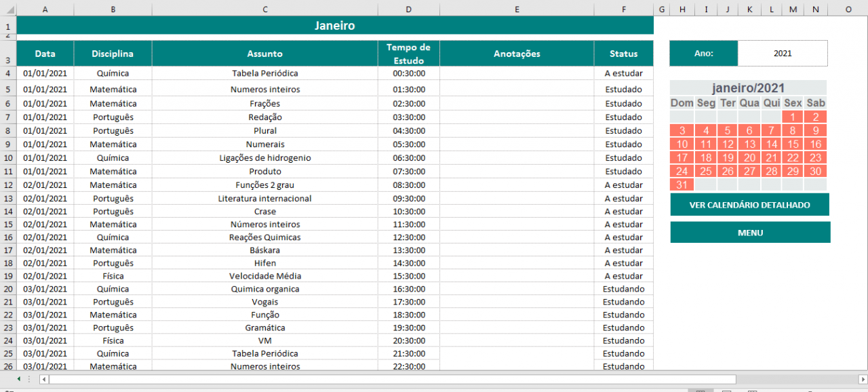Select day 31 on the January calendar
The image size is (868, 392).
[x=682, y=184]
